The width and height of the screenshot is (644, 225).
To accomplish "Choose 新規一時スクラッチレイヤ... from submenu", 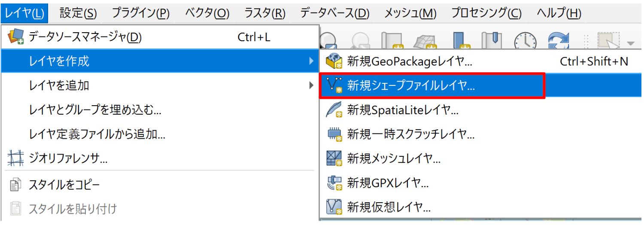I will 481,134.
